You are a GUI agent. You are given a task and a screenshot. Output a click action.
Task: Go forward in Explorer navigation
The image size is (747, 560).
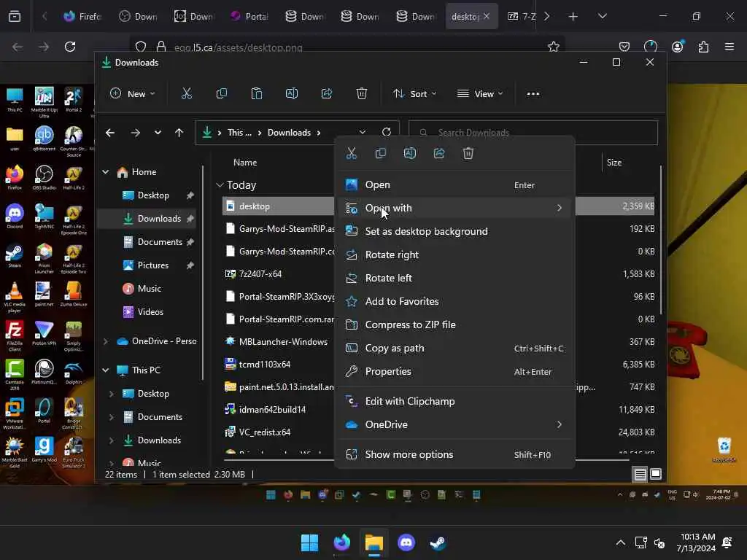click(135, 133)
